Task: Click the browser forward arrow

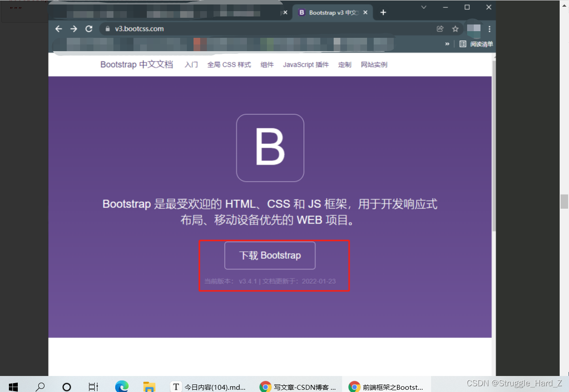Action: (74, 29)
